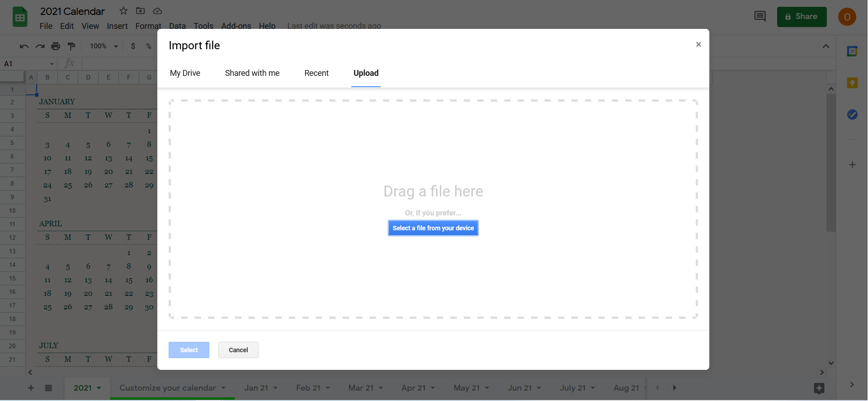Select the paint format roller icon

tap(71, 46)
